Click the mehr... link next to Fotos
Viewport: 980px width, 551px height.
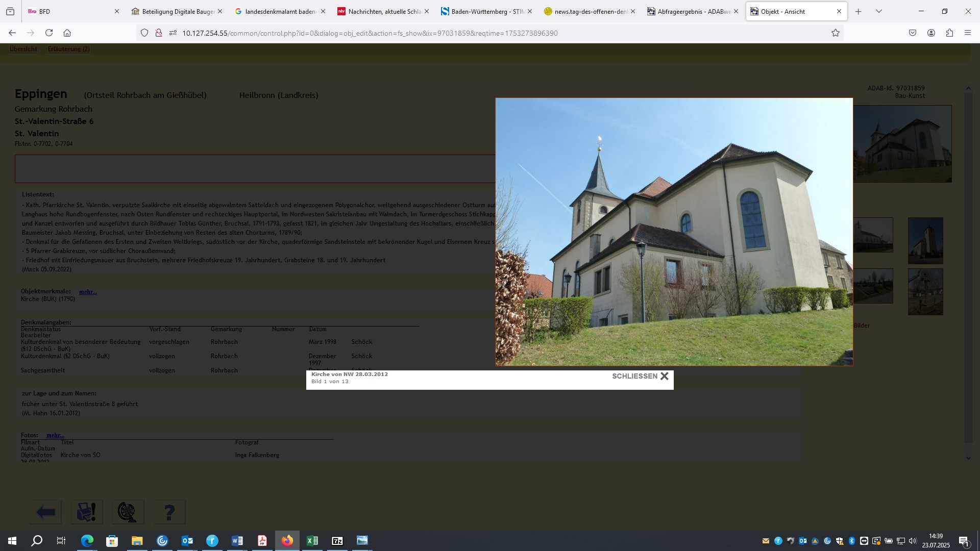pos(55,435)
